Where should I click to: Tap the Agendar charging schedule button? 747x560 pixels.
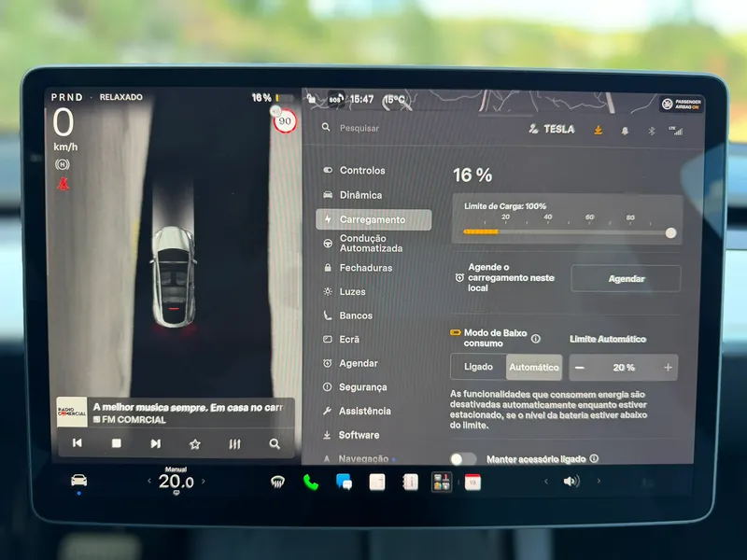pyautogui.click(x=626, y=278)
